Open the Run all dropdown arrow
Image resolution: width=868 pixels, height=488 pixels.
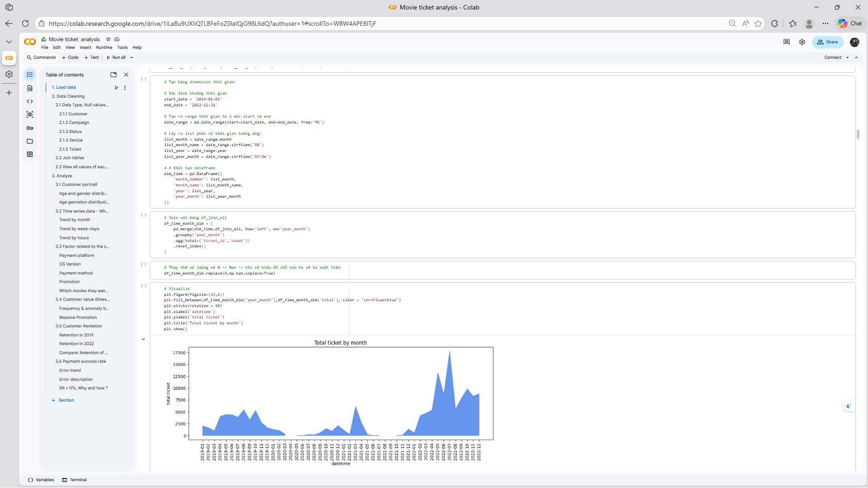(x=132, y=57)
